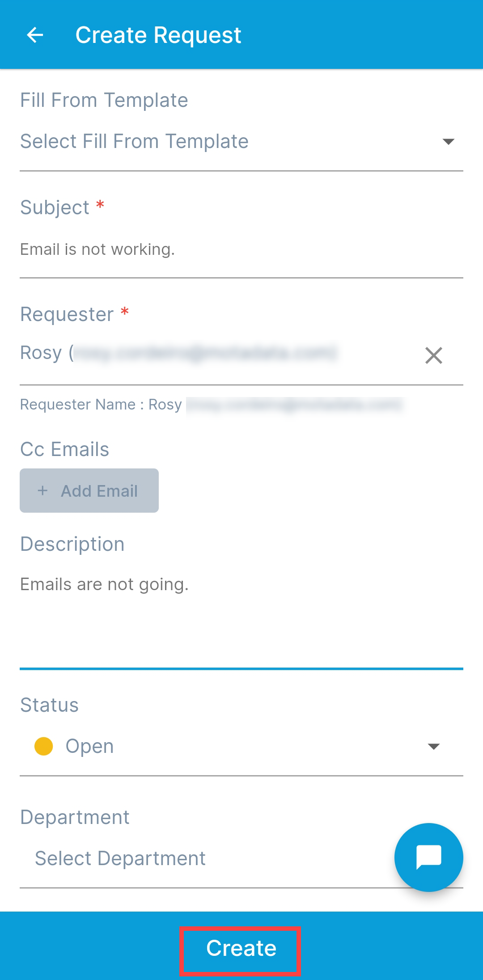
Task: Click the Create button
Action: tap(241, 950)
